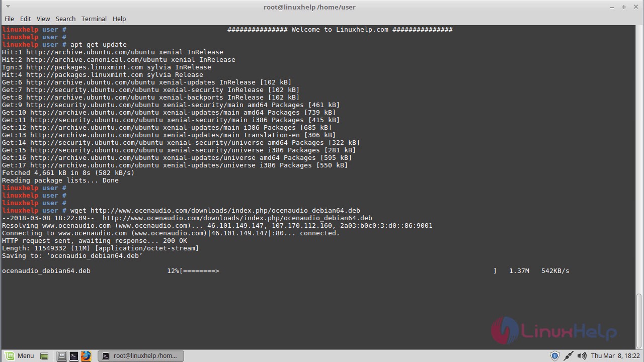This screenshot has height=362, width=644.
Task: Click the 'Get:9' xenial-security/main amd64 line
Action: point(171,105)
